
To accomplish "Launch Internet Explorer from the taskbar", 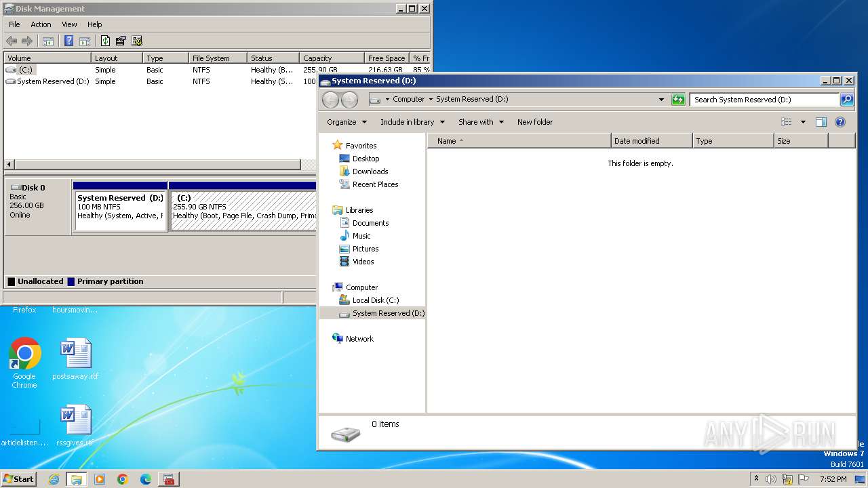I will (54, 479).
